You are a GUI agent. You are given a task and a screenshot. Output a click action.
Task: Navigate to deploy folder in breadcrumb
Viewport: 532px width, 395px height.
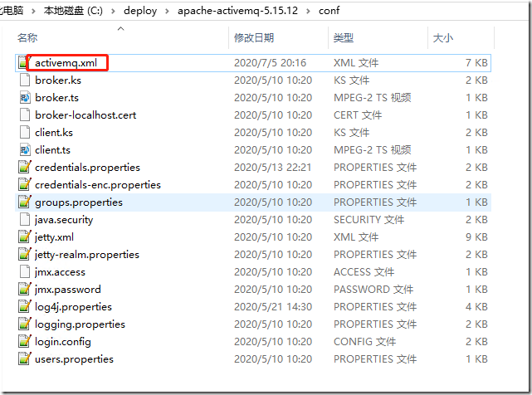(140, 11)
